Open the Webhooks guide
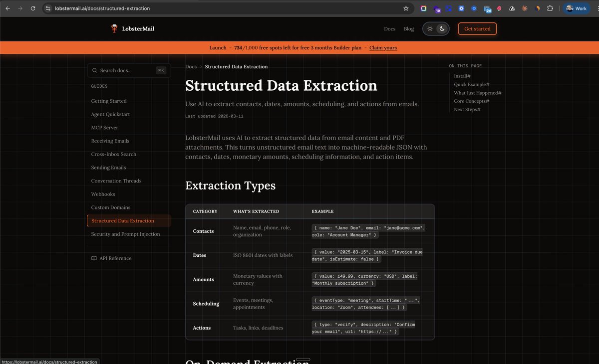The image size is (599, 364). tap(103, 194)
